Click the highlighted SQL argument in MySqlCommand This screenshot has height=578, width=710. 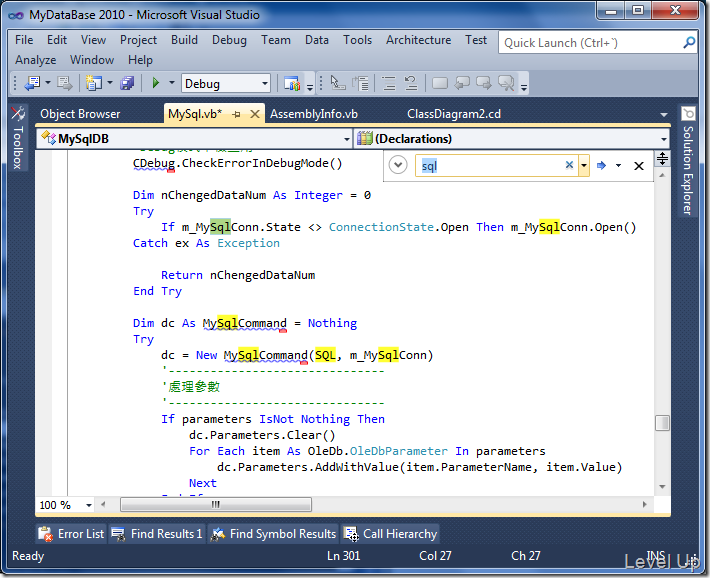325,355
